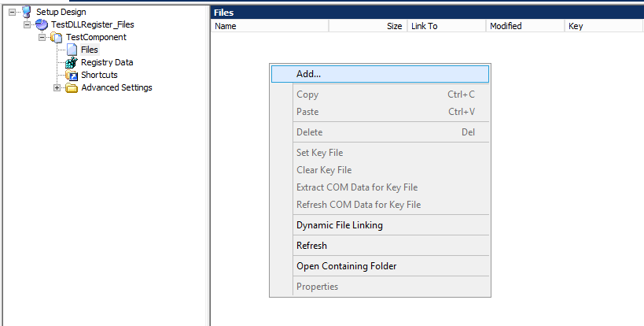This screenshot has width=644, height=326.
Task: Click the Size column header
Action: 368,26
